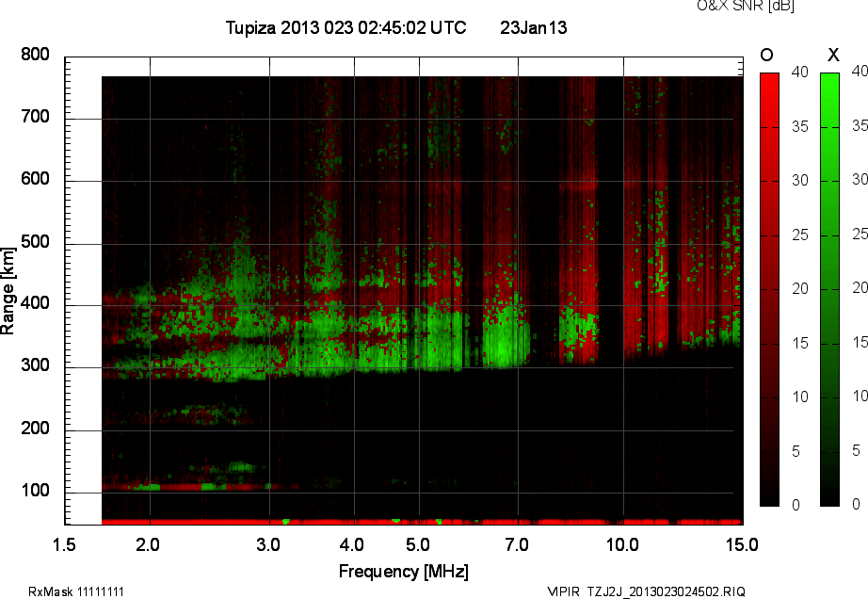Click the 5 tick label of O color bar

coord(796,452)
